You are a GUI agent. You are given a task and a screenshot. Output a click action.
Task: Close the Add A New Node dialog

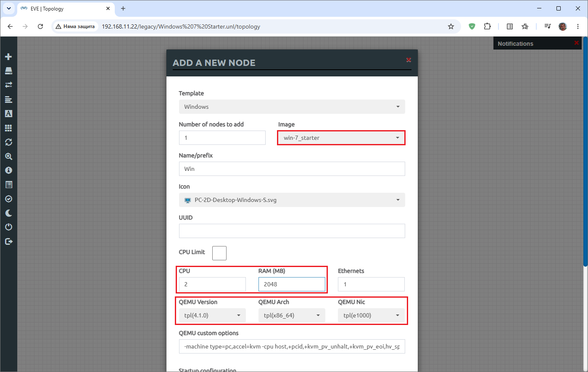tap(409, 60)
